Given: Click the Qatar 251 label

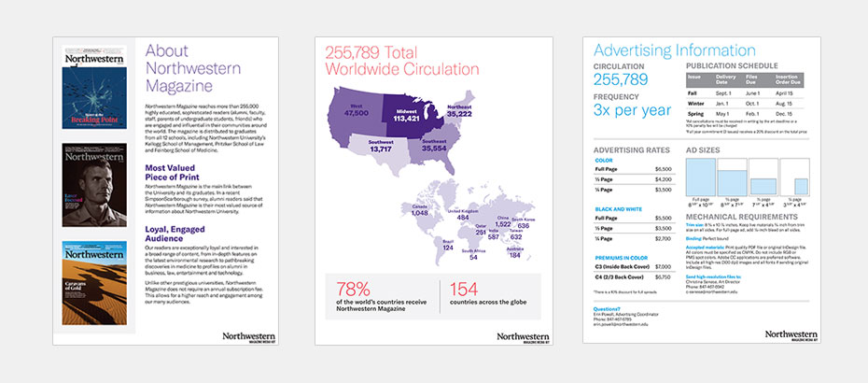Looking at the screenshot, I should (x=480, y=230).
